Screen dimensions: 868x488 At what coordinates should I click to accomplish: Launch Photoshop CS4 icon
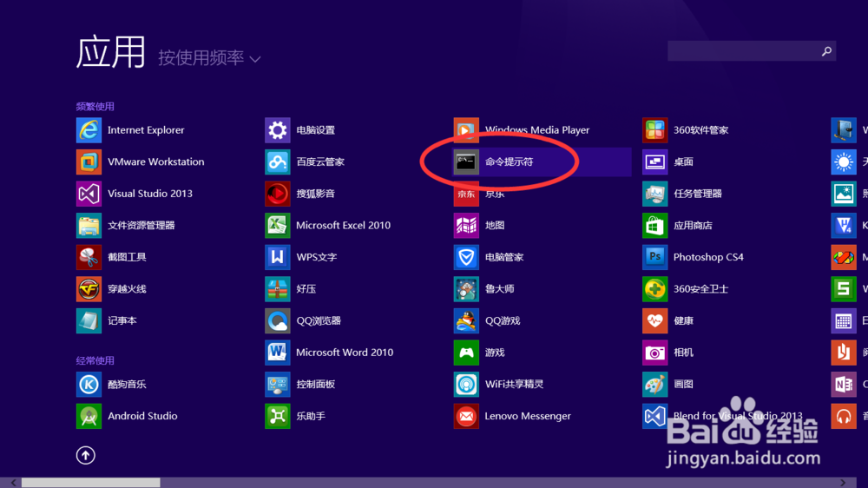654,257
